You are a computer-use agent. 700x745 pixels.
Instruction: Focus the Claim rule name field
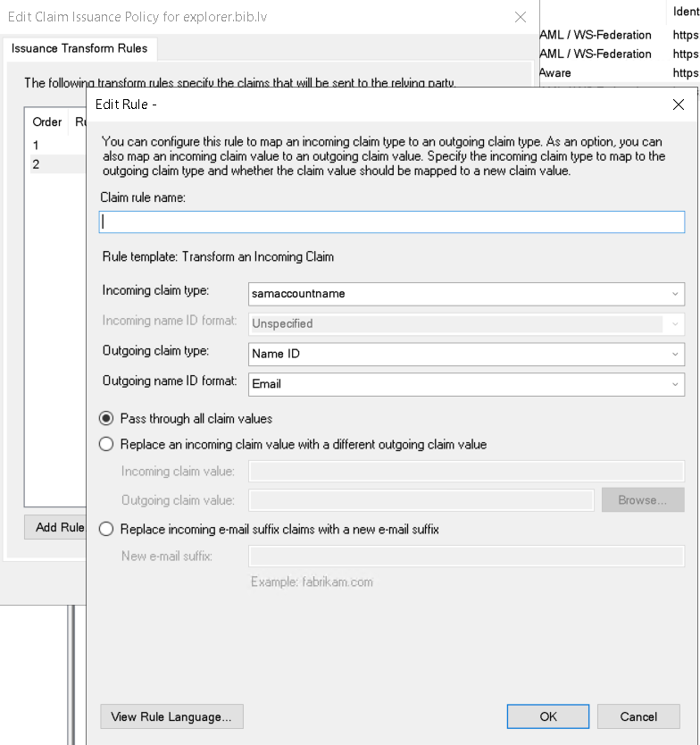391,222
